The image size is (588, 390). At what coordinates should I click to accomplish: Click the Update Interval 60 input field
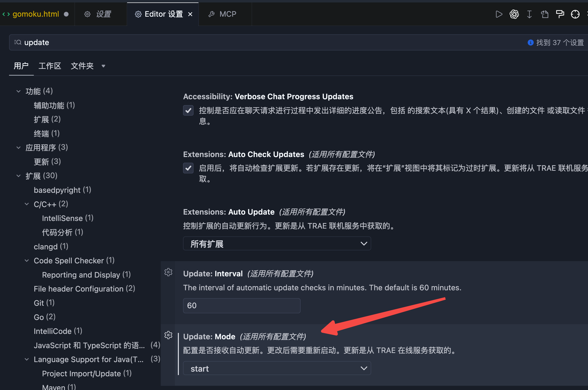point(241,305)
